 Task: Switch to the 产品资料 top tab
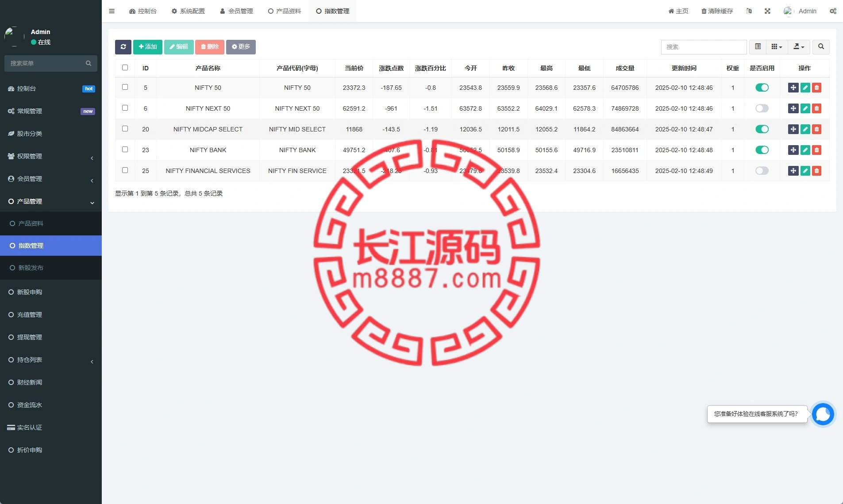pyautogui.click(x=284, y=11)
